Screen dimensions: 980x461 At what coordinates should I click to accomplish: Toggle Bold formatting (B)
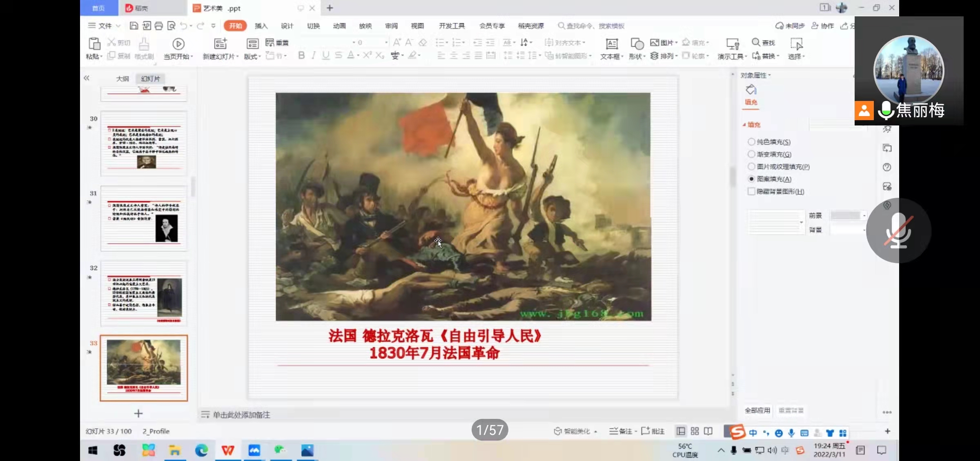point(301,55)
